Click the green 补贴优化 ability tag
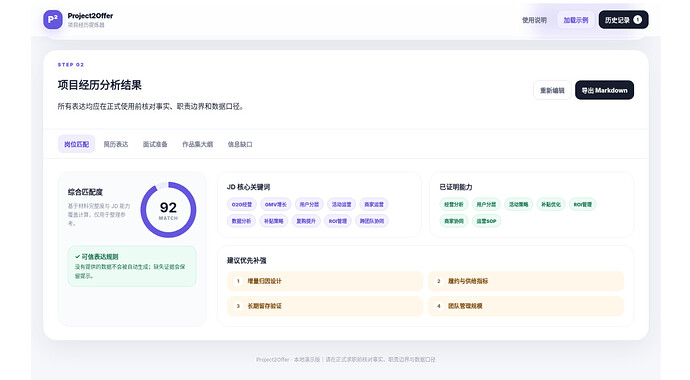The width and height of the screenshot is (690, 380). 551,204
